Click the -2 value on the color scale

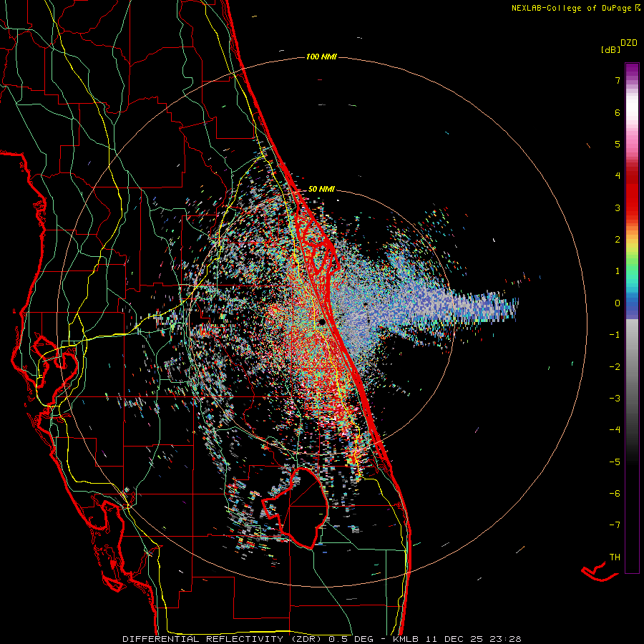coord(615,366)
